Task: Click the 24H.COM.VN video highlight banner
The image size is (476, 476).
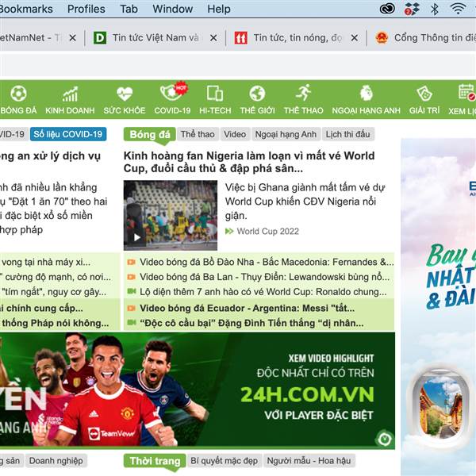Action: [x=198, y=390]
